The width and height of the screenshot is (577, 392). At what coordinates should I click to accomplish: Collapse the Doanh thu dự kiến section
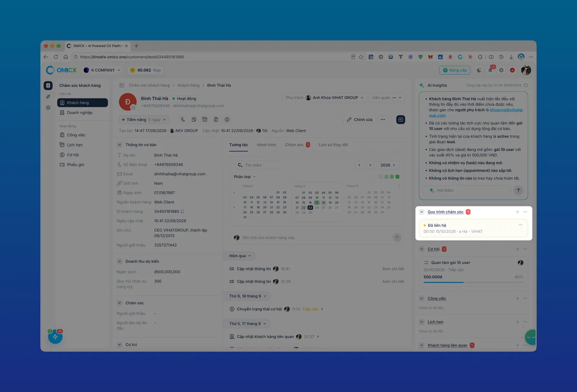119,261
